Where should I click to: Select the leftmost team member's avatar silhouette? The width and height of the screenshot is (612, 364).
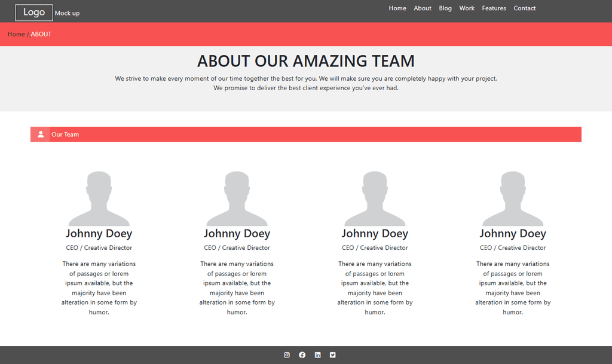pos(99,198)
